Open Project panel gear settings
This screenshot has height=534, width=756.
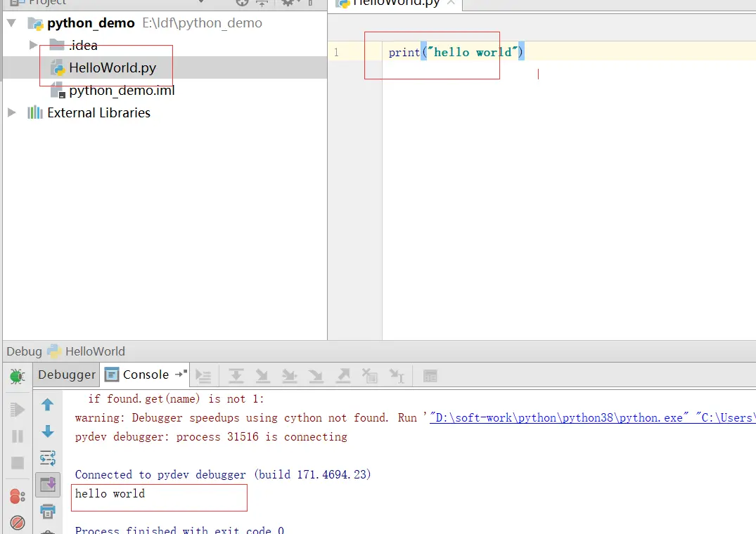[288, 2]
